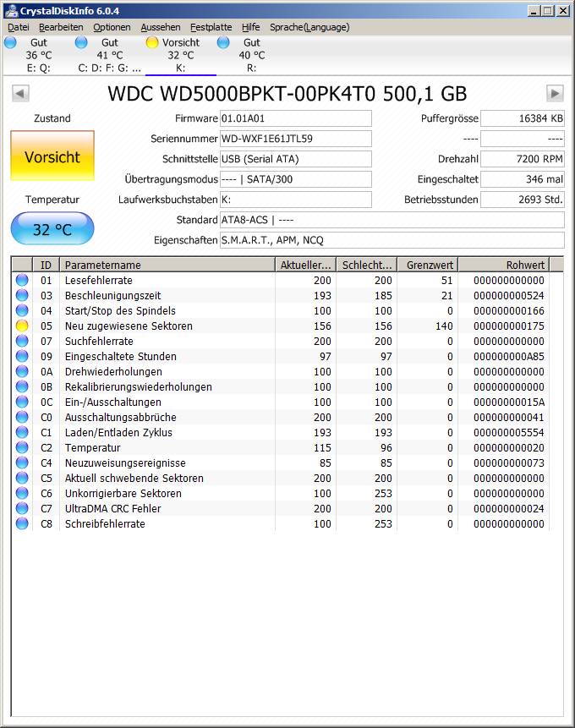Click status icon for Aktuell schwebende Sektoren
This screenshot has height=728, width=575.
click(x=22, y=478)
